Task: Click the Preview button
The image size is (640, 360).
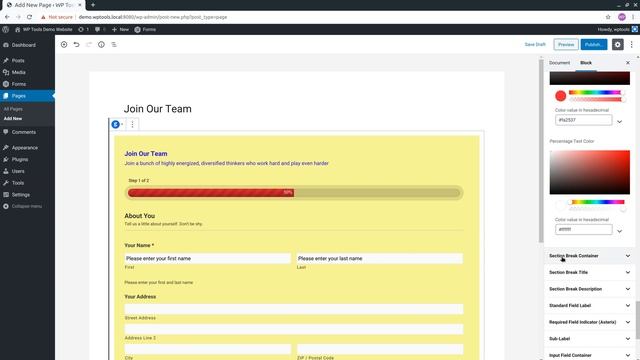Action: 566,44
